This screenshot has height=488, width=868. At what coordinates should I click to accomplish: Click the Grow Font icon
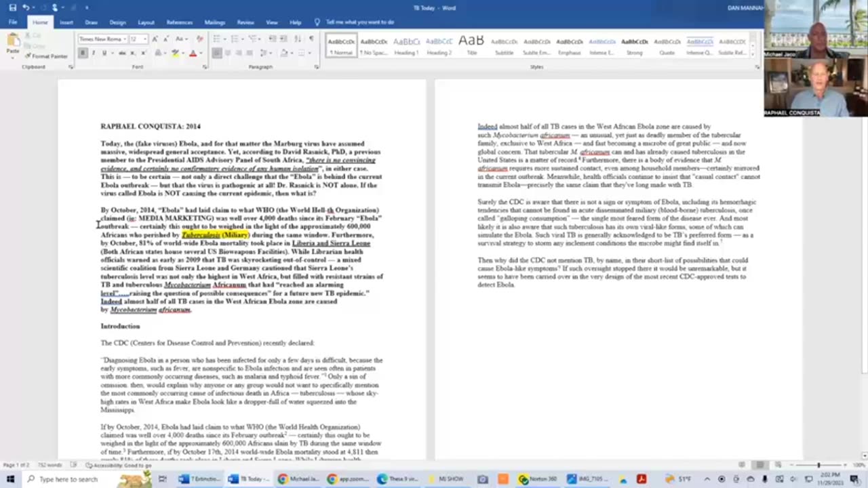coord(155,39)
